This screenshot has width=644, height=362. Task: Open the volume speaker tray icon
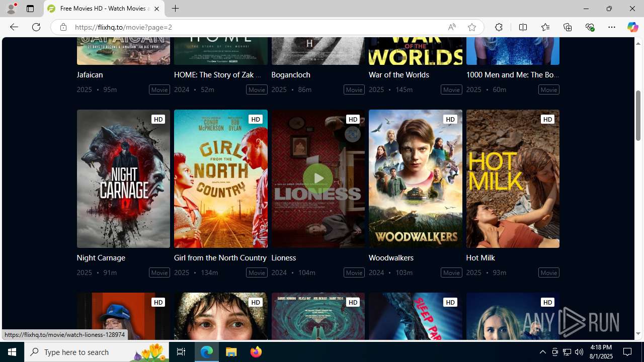[x=579, y=352]
